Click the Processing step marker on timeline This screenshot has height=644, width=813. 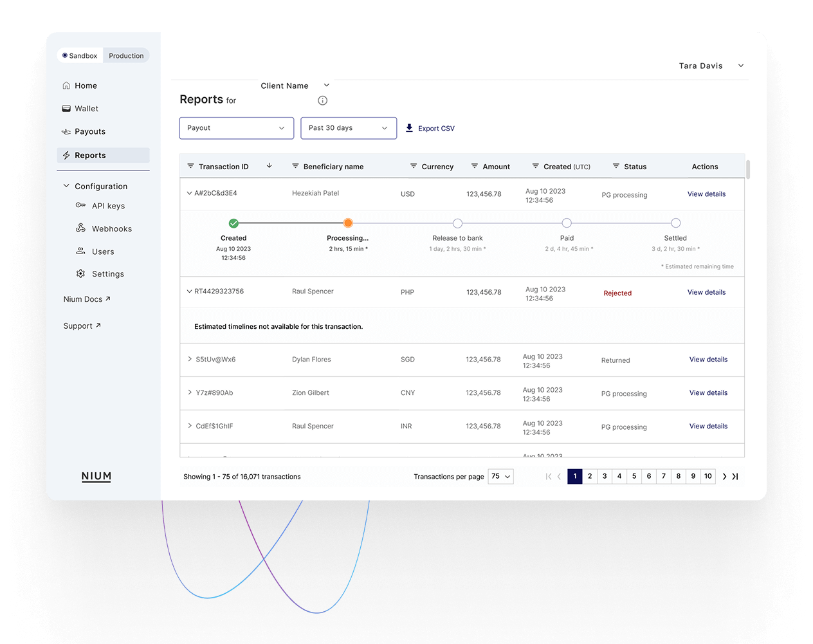pos(348,223)
